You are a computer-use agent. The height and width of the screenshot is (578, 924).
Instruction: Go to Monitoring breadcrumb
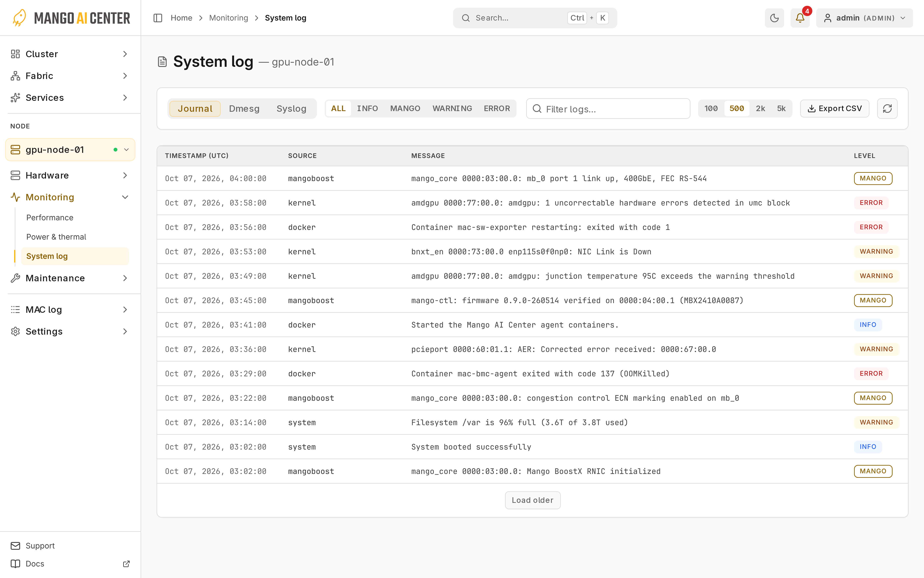coord(228,18)
